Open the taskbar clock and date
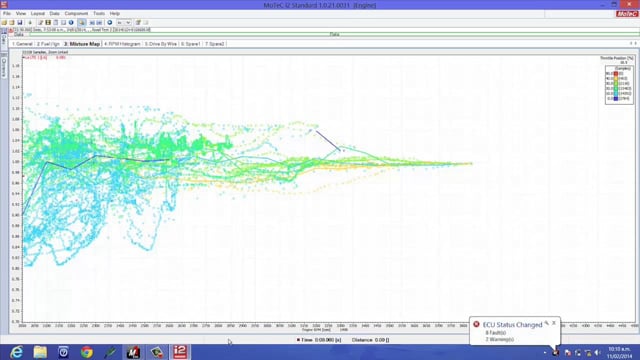Viewport: 640px width, 360px height. [619, 353]
